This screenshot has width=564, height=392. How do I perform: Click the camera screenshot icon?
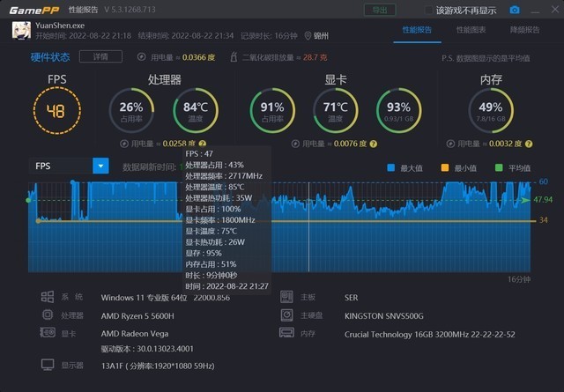click(515, 10)
